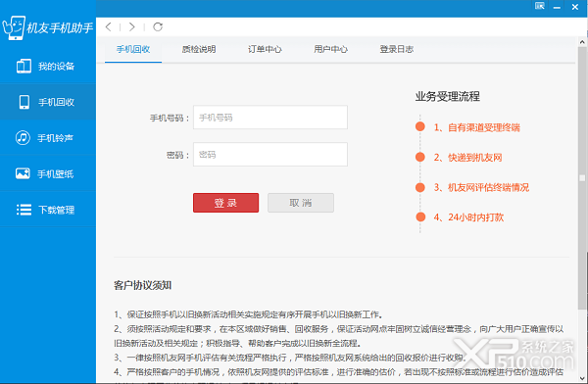Click agreement line 1、保证按照手机以旧换新

(x=248, y=314)
